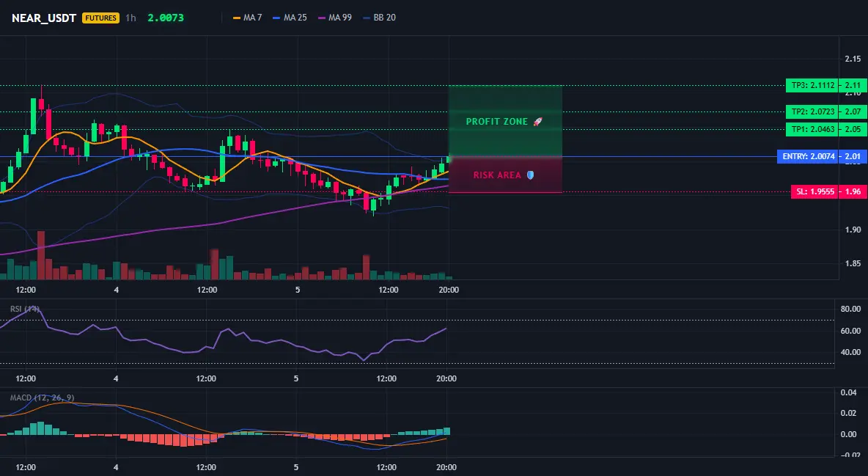Click the tallest red volume bar near first 12:00
The image size is (868, 476).
pos(41,255)
